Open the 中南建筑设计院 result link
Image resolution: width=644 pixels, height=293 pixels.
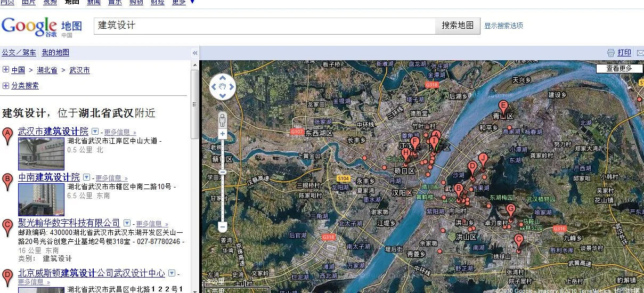49,177
